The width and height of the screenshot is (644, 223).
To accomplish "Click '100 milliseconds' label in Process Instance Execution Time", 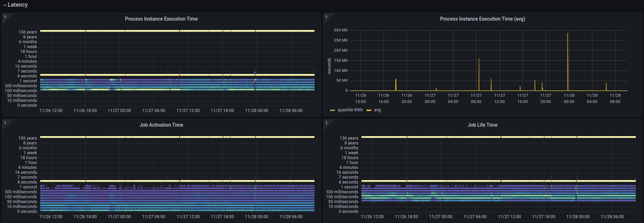I will coord(21,91).
